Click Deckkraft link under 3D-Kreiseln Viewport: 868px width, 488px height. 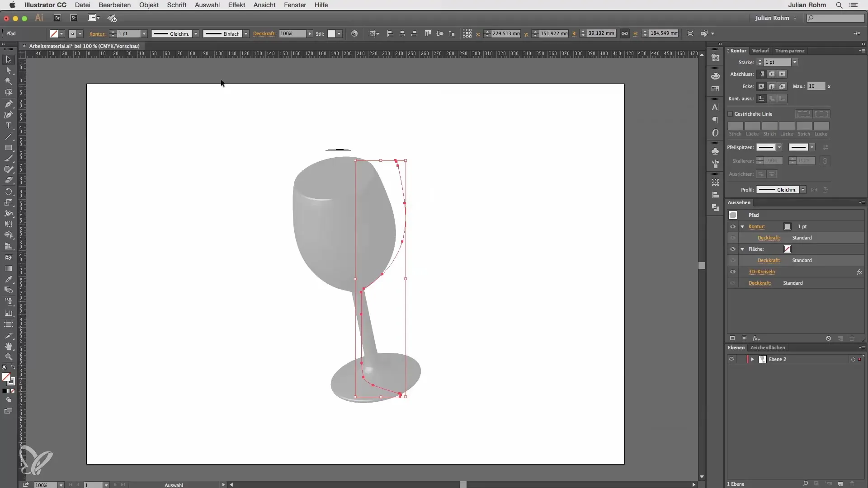pyautogui.click(x=759, y=283)
